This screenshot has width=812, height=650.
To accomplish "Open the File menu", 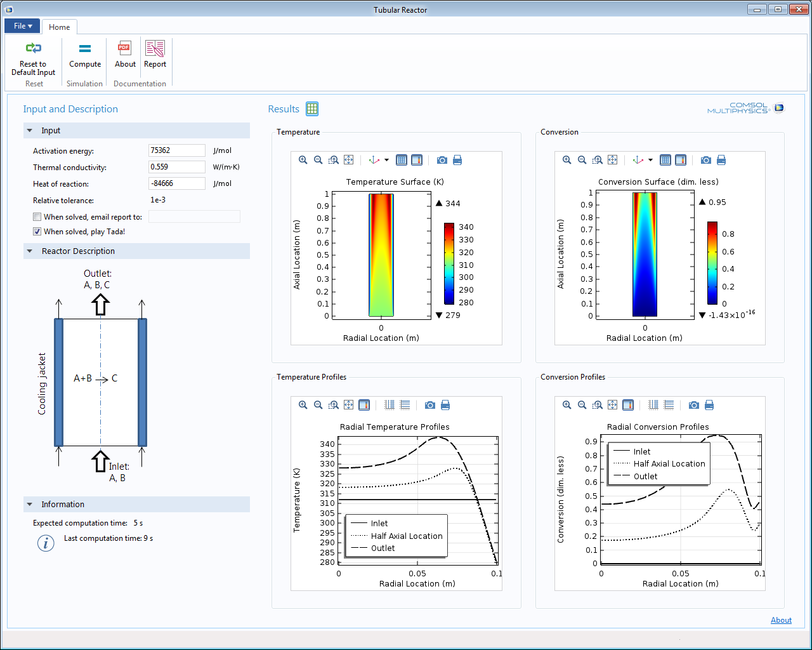I will coord(22,26).
